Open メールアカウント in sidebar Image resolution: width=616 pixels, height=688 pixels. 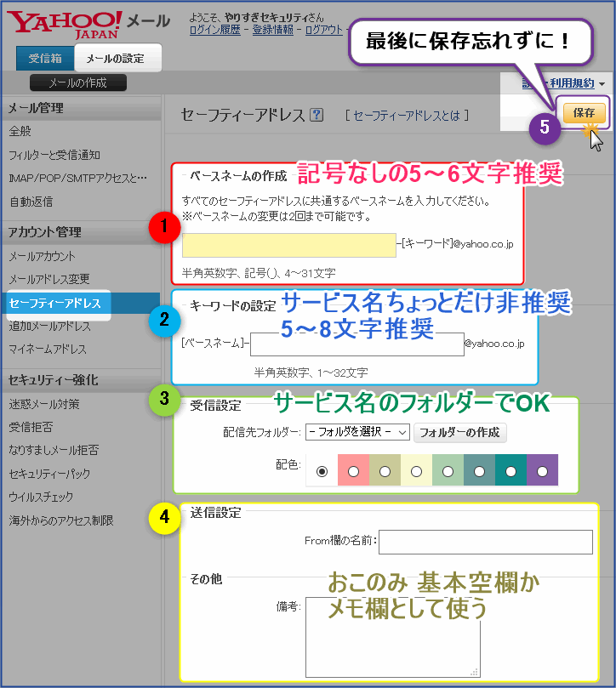coord(43,256)
